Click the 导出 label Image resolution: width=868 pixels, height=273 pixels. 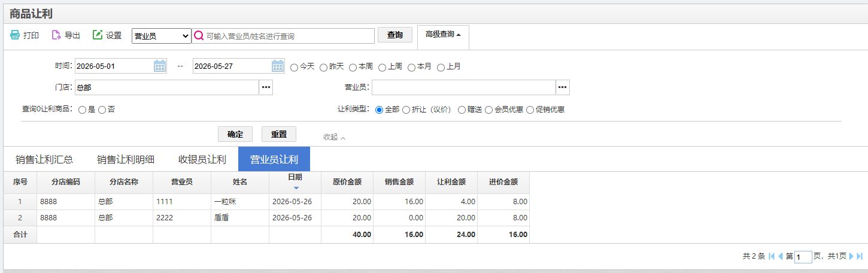(x=72, y=36)
